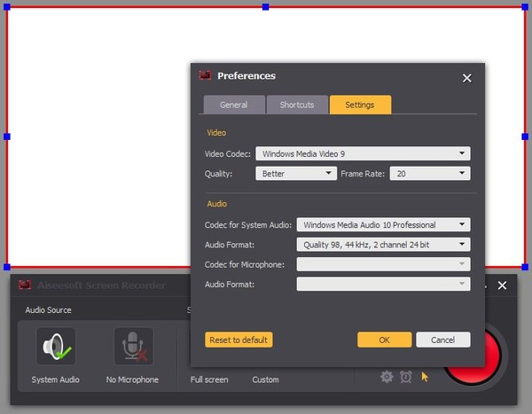Switch to the Shortcuts tab
The width and height of the screenshot is (532, 414).
coord(297,105)
